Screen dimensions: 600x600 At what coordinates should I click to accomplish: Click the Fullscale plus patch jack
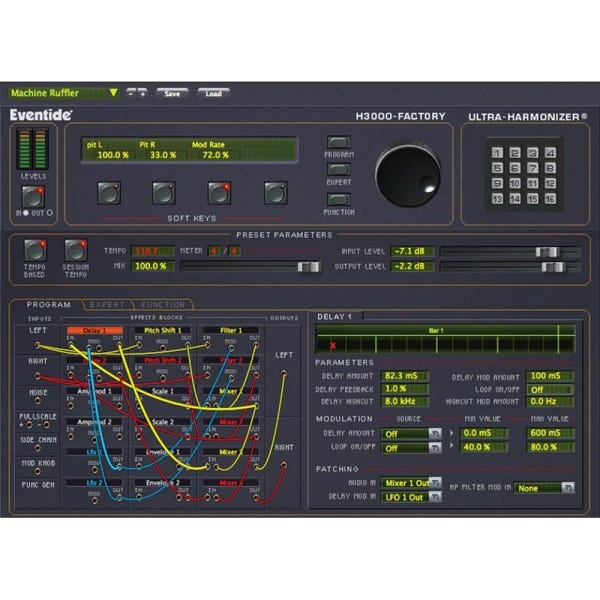click(x=29, y=425)
